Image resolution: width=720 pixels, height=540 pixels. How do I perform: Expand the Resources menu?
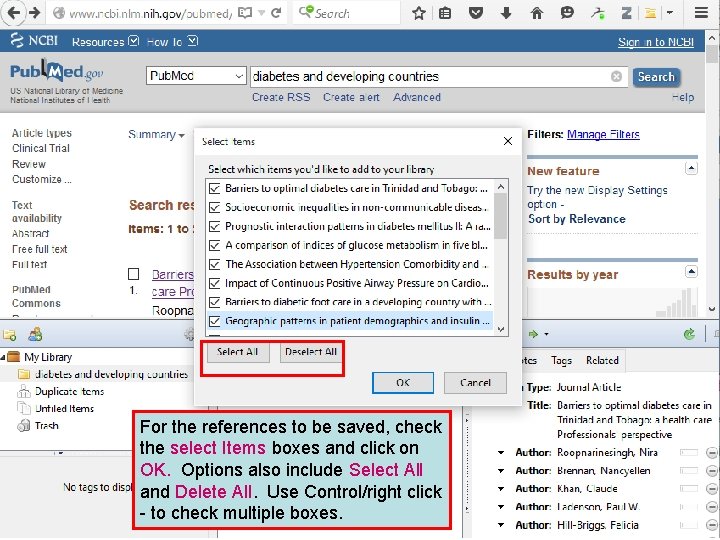point(105,42)
